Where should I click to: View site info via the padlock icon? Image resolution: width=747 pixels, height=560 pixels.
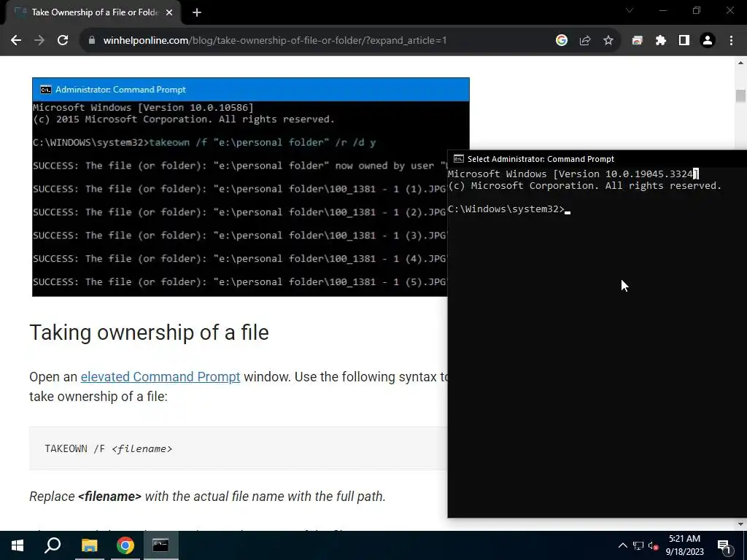[92, 41]
